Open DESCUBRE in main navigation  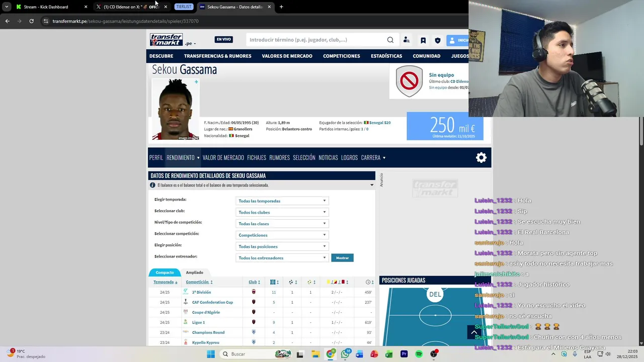(161, 56)
